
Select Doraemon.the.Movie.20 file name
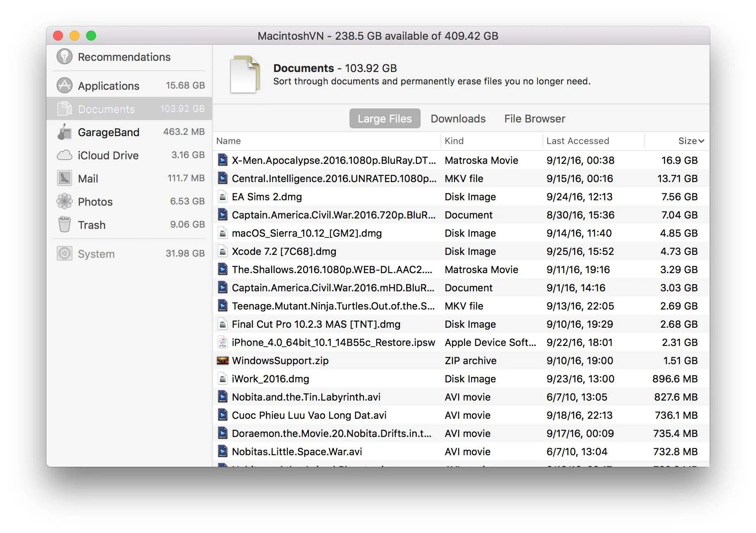point(332,433)
